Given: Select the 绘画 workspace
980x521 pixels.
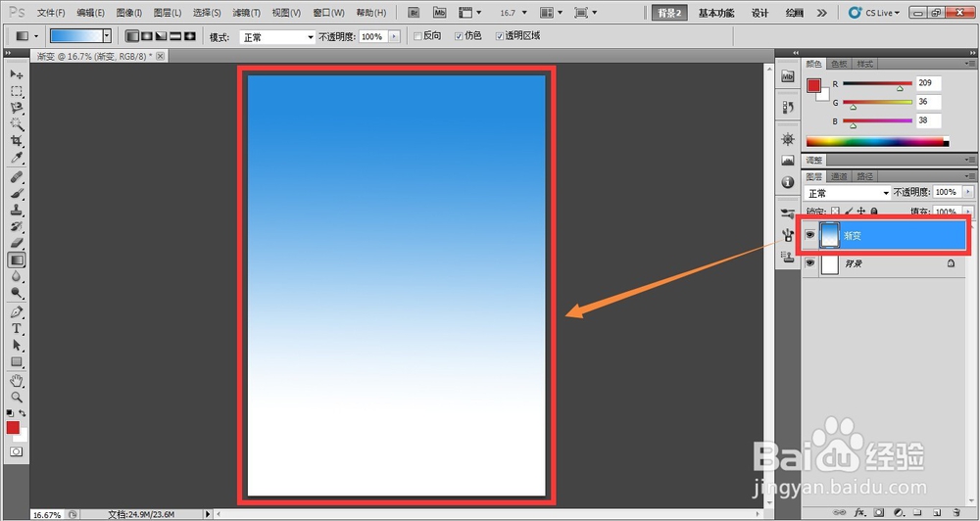Looking at the screenshot, I should pyautogui.click(x=795, y=13).
